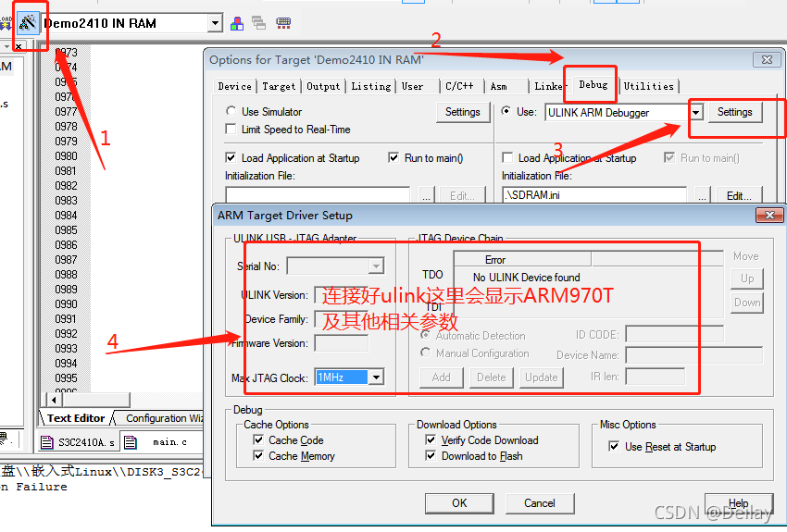Viewport: 787px width, 532px height.
Task: Open Options for Target wand icon
Action: pos(27,22)
